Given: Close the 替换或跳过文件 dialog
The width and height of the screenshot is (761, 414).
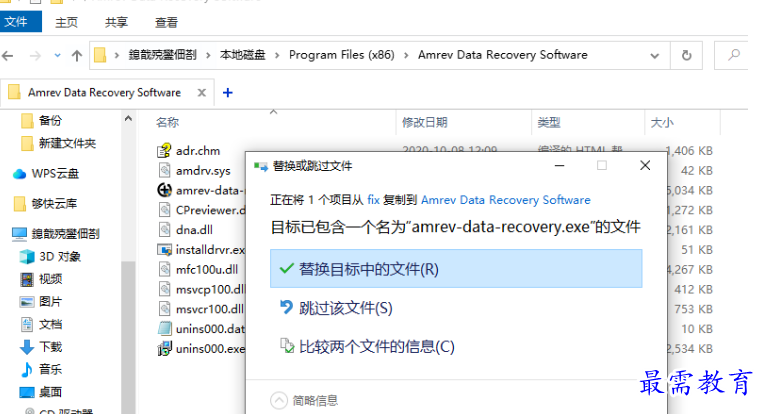Looking at the screenshot, I should click(x=645, y=166).
